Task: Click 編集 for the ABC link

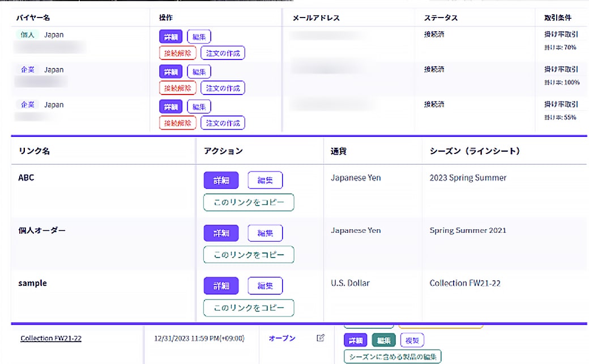Action: point(265,181)
